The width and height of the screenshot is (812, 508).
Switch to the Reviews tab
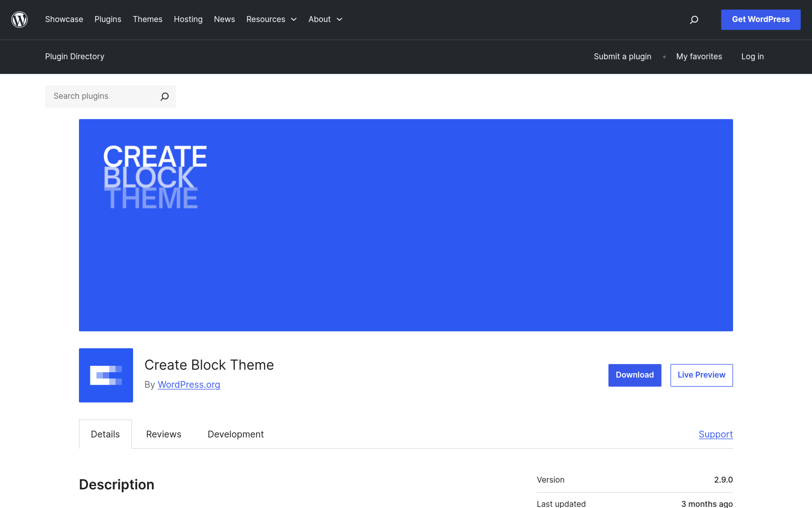[164, 434]
